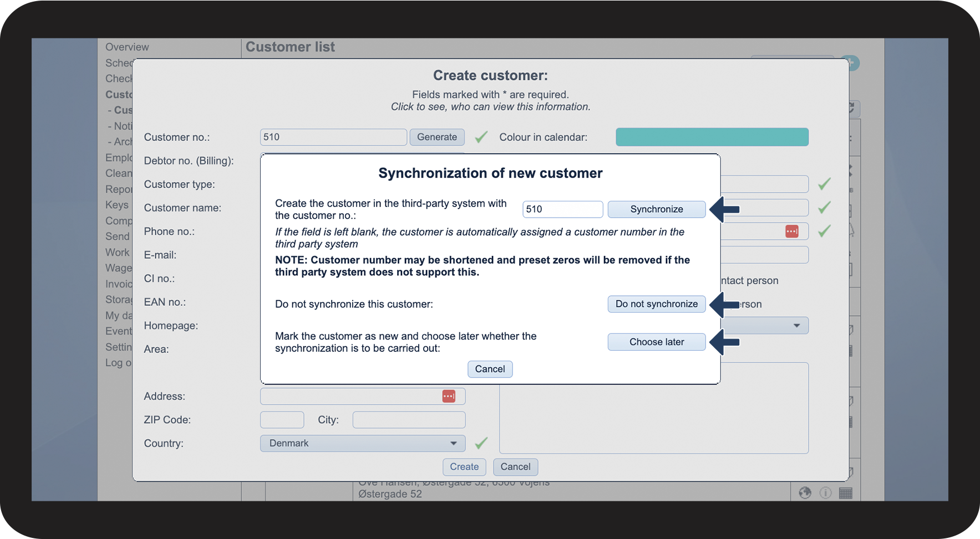980x539 pixels.
Task: Open the Country dropdown showing Denmark
Action: tap(362, 444)
